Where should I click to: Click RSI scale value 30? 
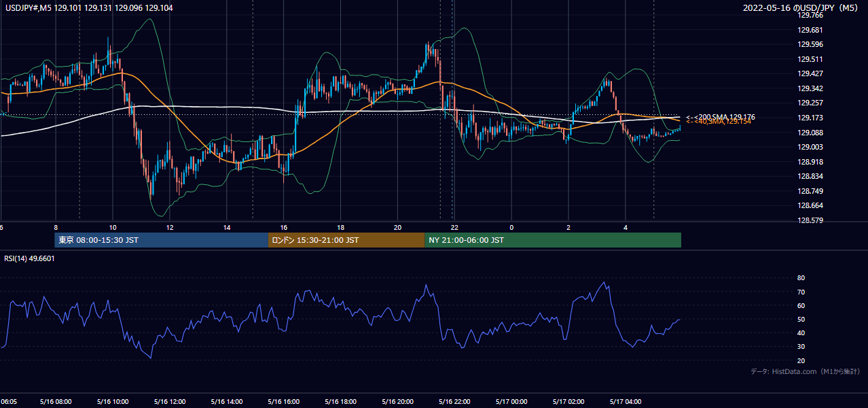(x=801, y=347)
